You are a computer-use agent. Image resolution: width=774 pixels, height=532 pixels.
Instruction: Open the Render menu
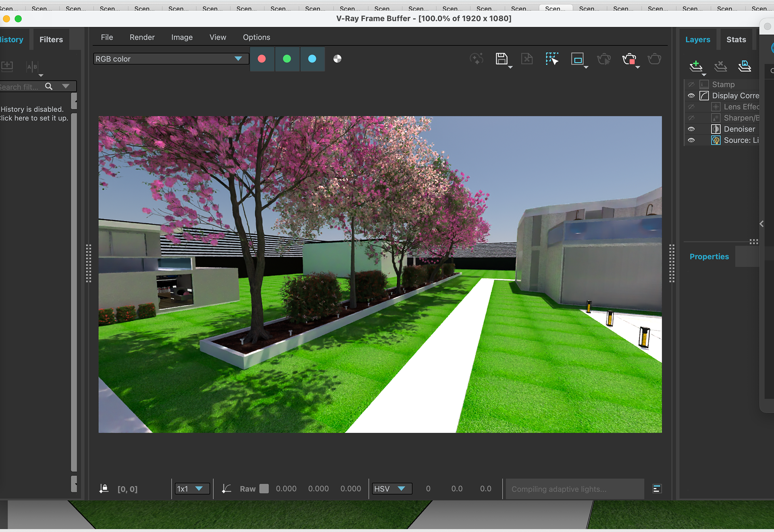click(142, 37)
